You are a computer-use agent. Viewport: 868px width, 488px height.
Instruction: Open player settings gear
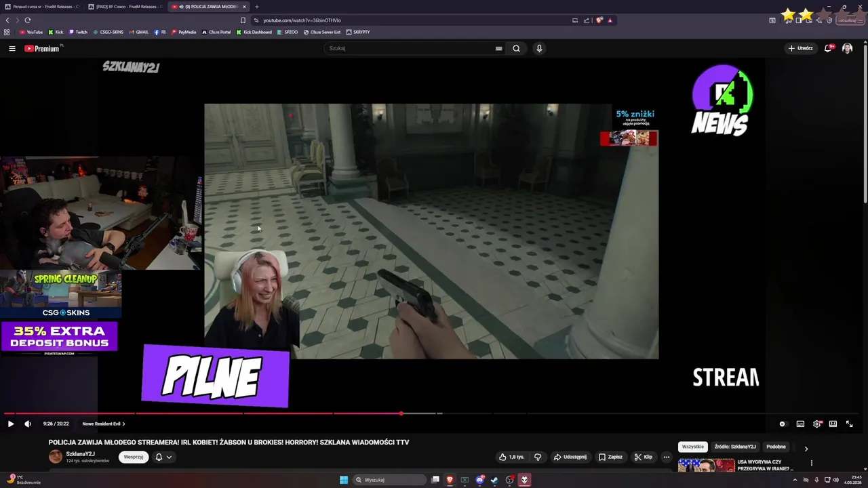pyautogui.click(x=817, y=424)
